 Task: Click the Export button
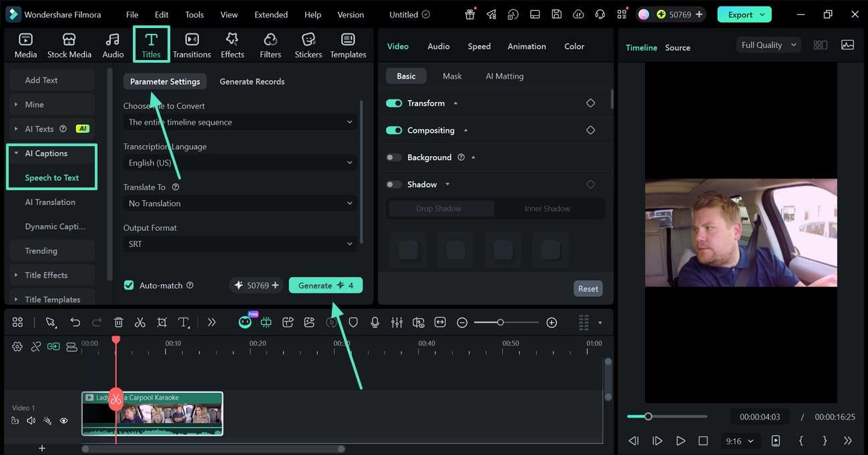click(744, 14)
